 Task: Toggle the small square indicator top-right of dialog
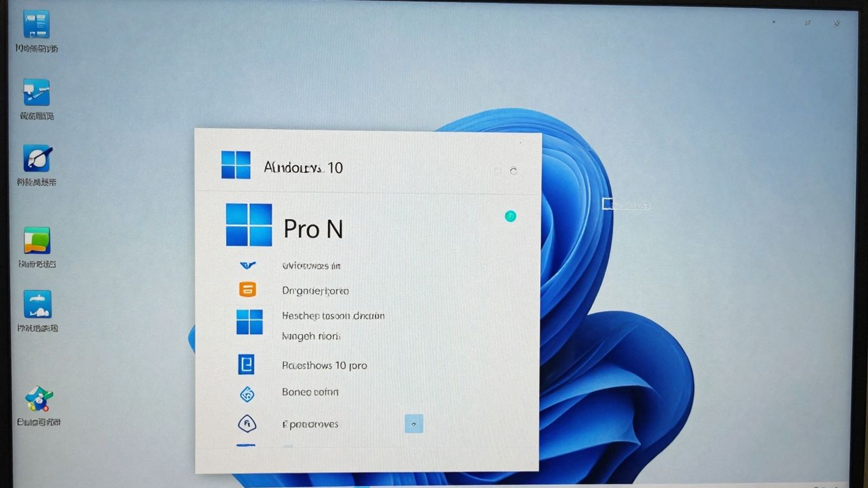pos(498,170)
